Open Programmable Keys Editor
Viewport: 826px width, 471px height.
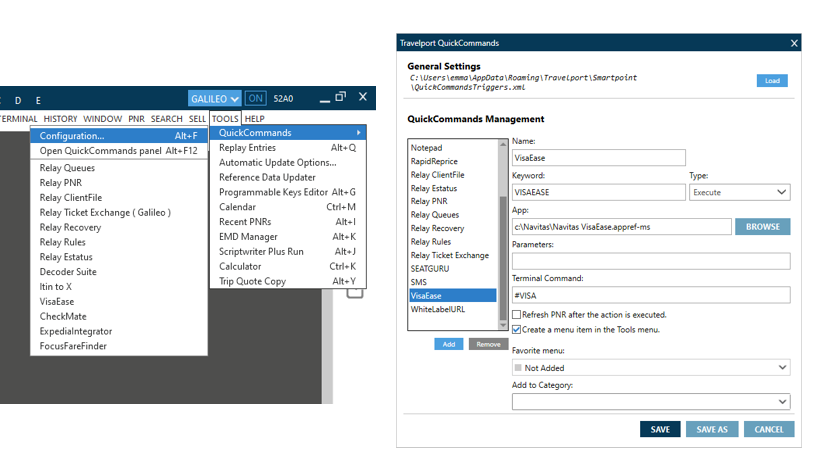(288, 192)
